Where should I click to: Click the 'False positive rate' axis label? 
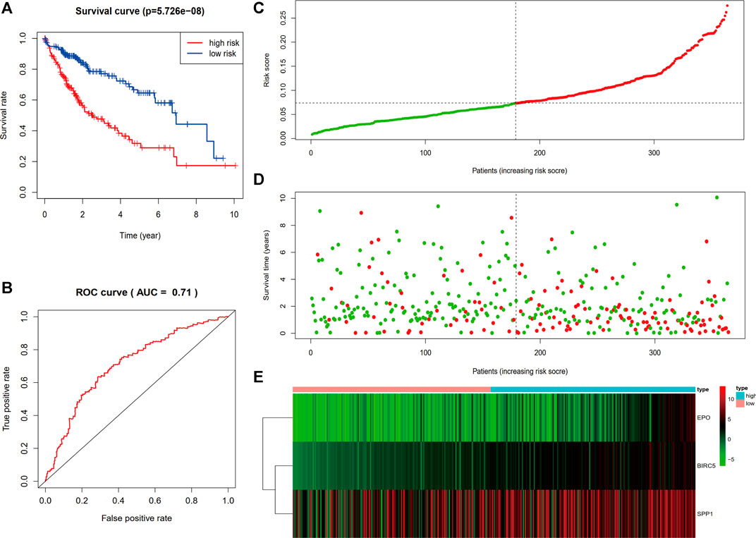[x=136, y=518]
